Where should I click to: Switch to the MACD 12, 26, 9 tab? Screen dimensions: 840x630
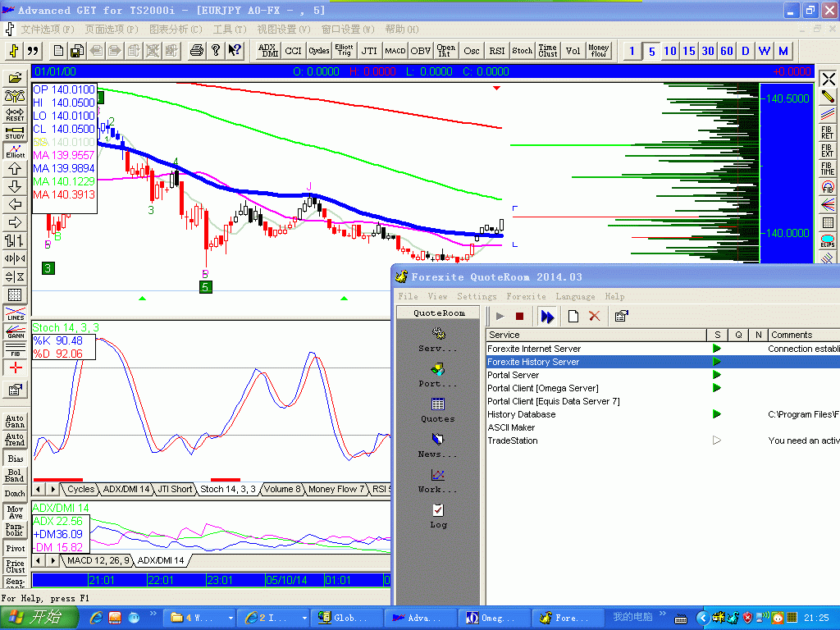pyautogui.click(x=98, y=560)
